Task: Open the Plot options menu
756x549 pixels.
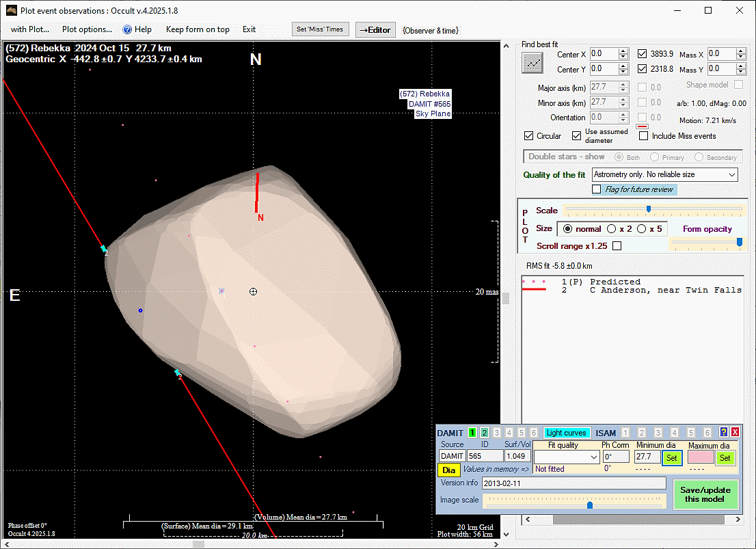Action: [x=87, y=29]
